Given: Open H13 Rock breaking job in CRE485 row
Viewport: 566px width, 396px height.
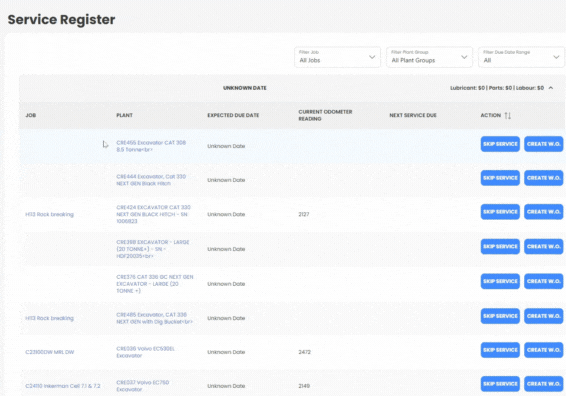Looking at the screenshot, I should click(x=49, y=318).
